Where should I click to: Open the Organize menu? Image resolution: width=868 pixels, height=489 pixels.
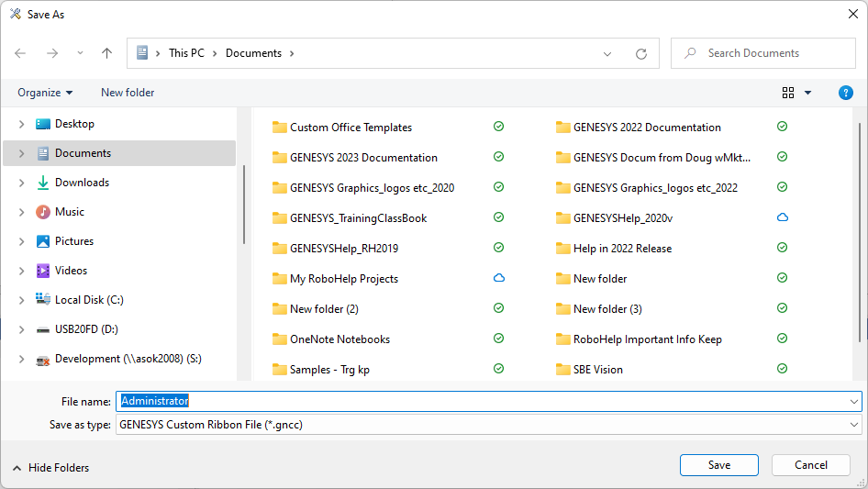click(45, 93)
